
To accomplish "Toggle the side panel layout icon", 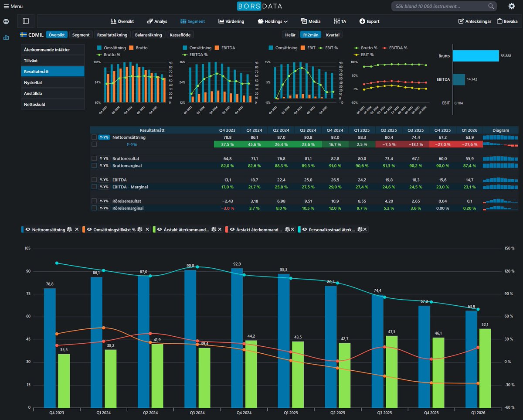I will tap(26, 21).
